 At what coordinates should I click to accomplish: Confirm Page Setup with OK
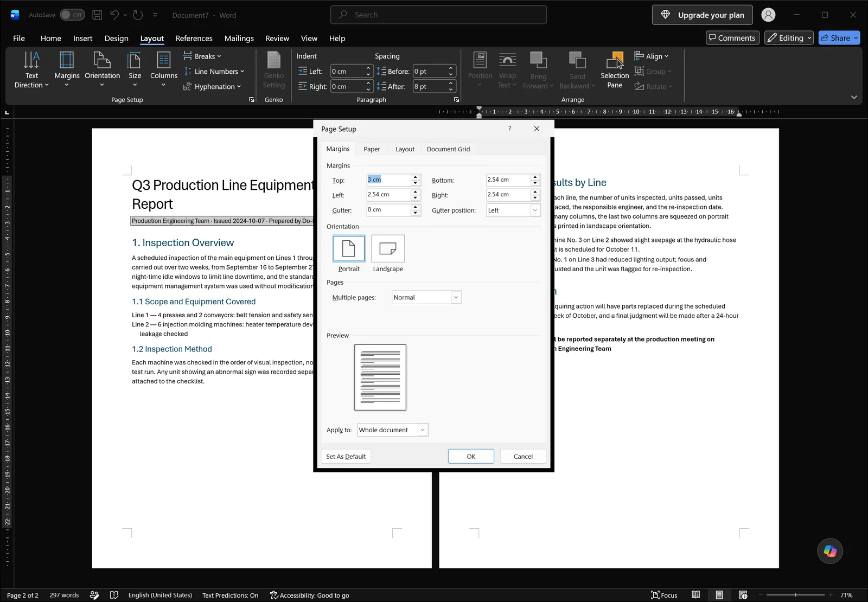(x=471, y=457)
